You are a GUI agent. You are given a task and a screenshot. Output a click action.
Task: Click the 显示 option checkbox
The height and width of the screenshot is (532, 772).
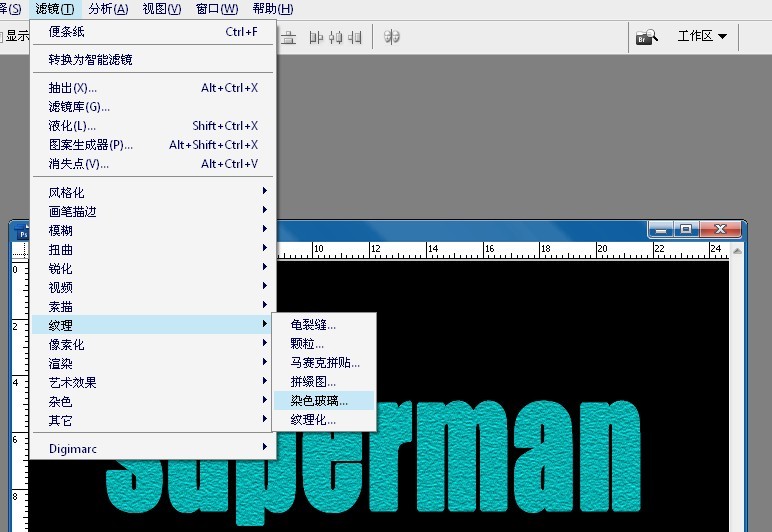[x=1, y=36]
